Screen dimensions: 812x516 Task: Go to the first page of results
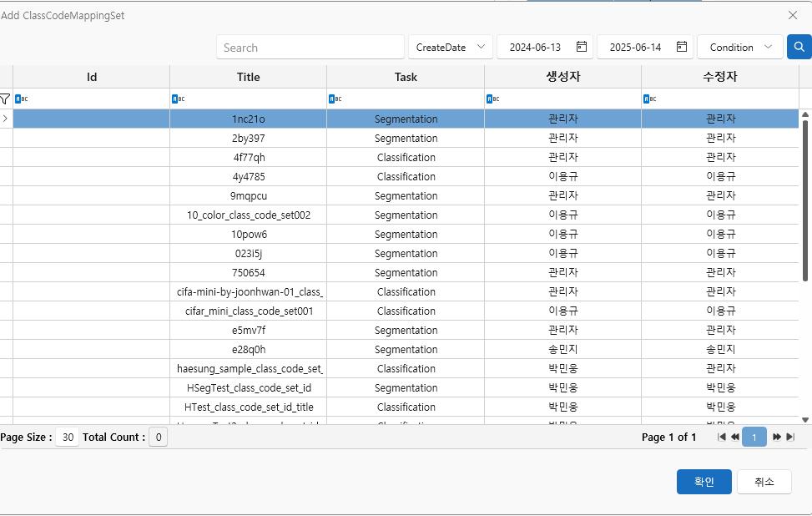tap(722, 437)
